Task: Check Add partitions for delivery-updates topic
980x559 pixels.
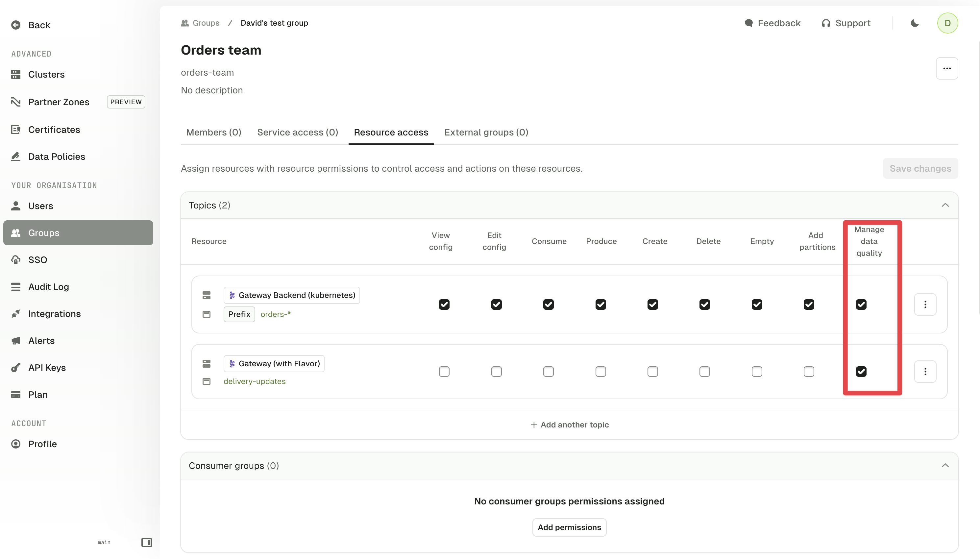Action: pyautogui.click(x=809, y=371)
